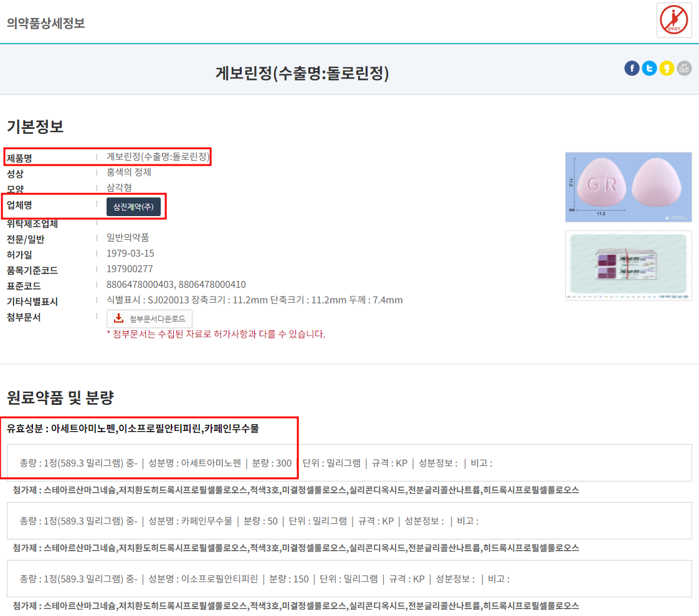
Task: Click the 성상 value 홍색의 정제
Action: tap(129, 172)
